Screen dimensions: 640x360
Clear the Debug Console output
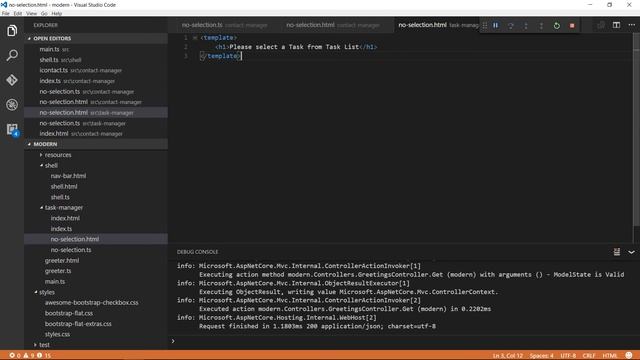(x=617, y=252)
